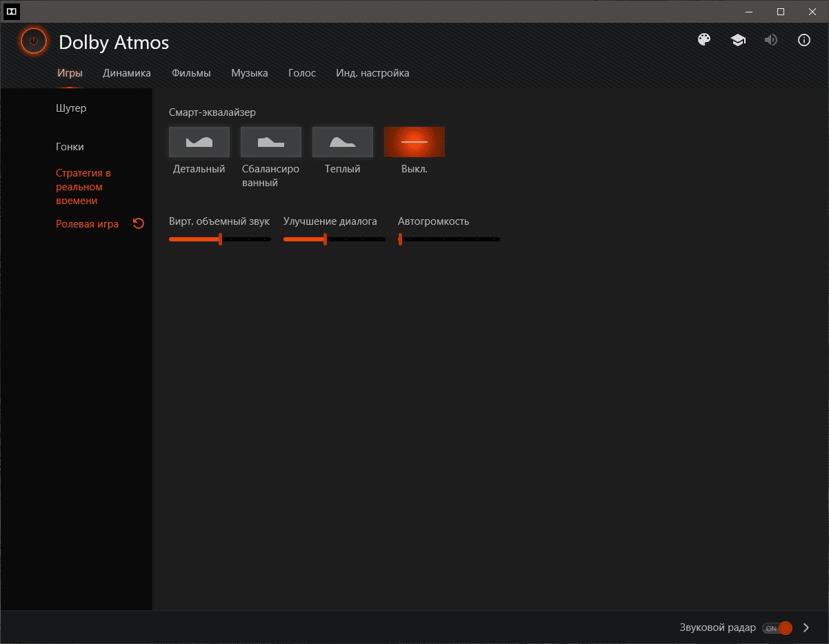Adjust the Вирт. объемный звук slider
Image resolution: width=829 pixels, height=644 pixels.
(220, 239)
